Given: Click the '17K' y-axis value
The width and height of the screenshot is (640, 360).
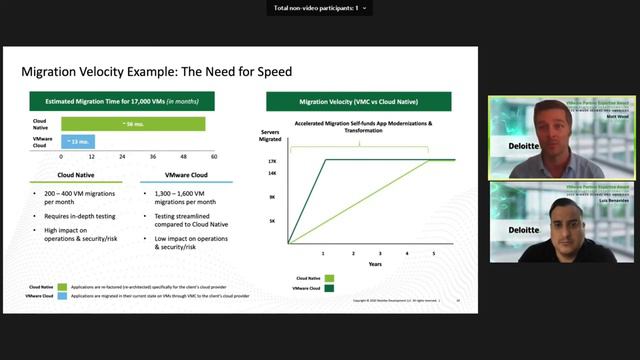Looking at the screenshot, I should coord(272,161).
